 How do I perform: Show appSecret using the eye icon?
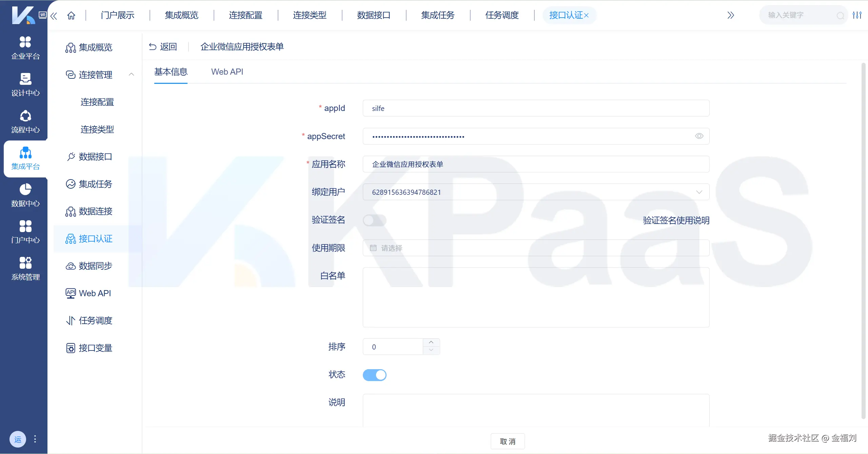(x=699, y=136)
